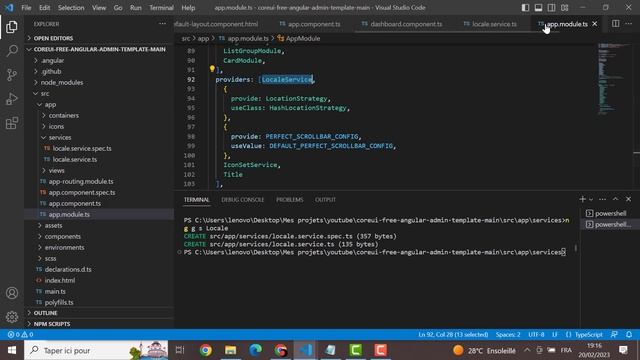Open Microsoft Edge from the taskbar
The image size is (640, 360).
click(256, 350)
